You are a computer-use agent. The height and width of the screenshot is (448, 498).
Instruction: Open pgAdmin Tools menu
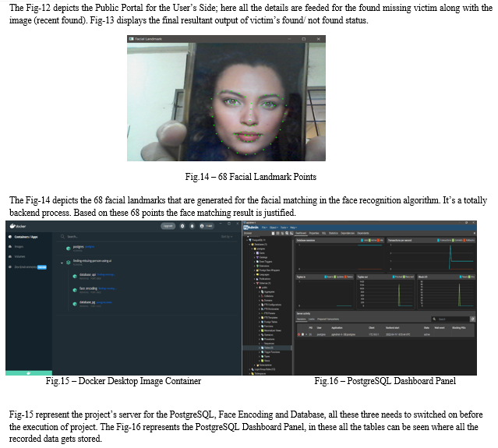coord(284,228)
